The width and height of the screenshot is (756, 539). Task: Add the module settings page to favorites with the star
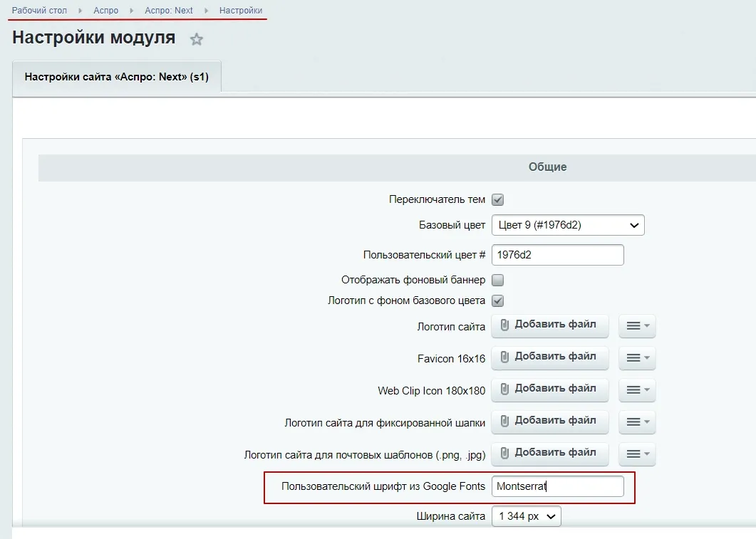point(196,39)
